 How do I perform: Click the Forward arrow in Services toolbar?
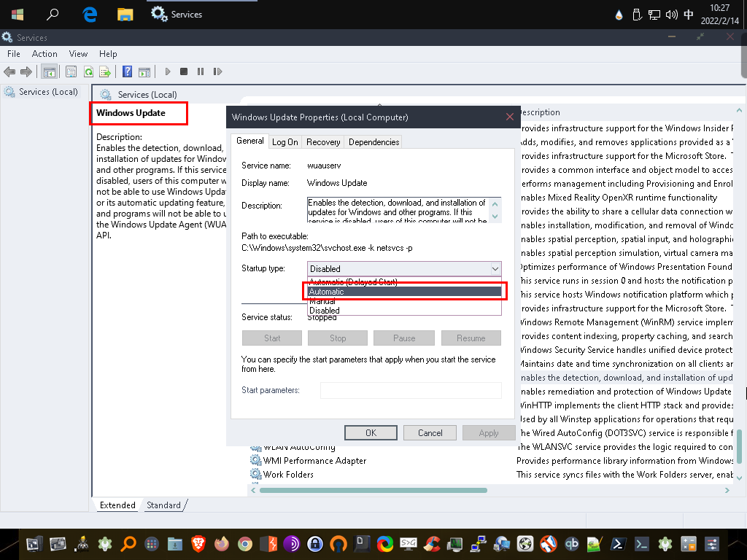(26, 72)
